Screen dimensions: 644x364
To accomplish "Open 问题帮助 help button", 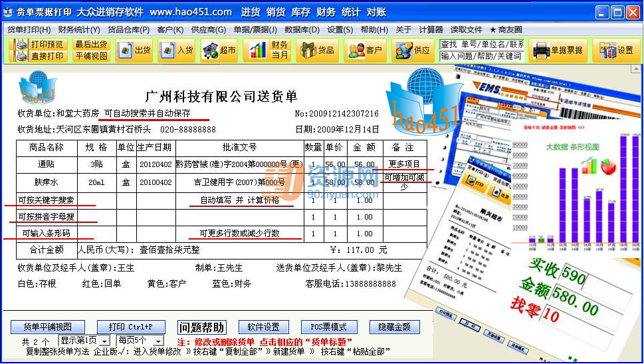I will pos(201,327).
